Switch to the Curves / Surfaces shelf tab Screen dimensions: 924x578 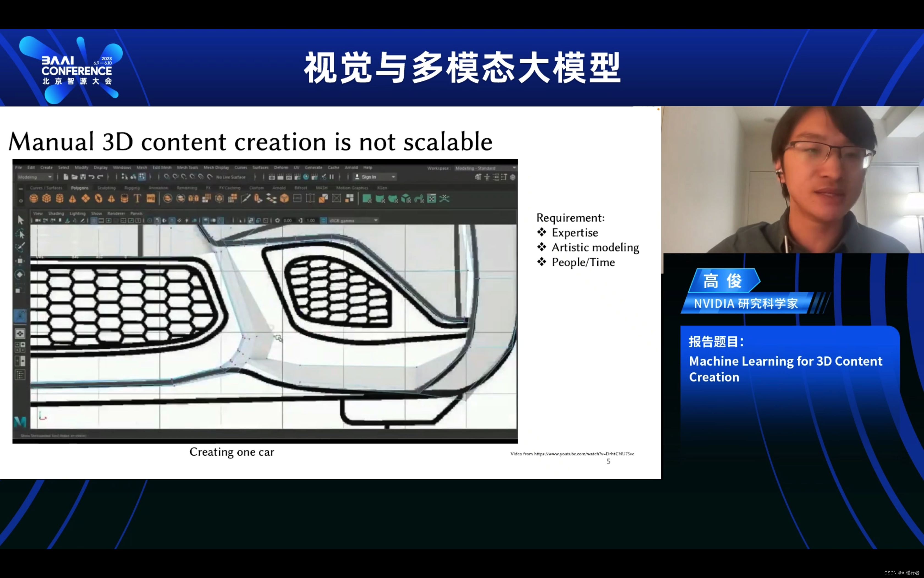[46, 188]
